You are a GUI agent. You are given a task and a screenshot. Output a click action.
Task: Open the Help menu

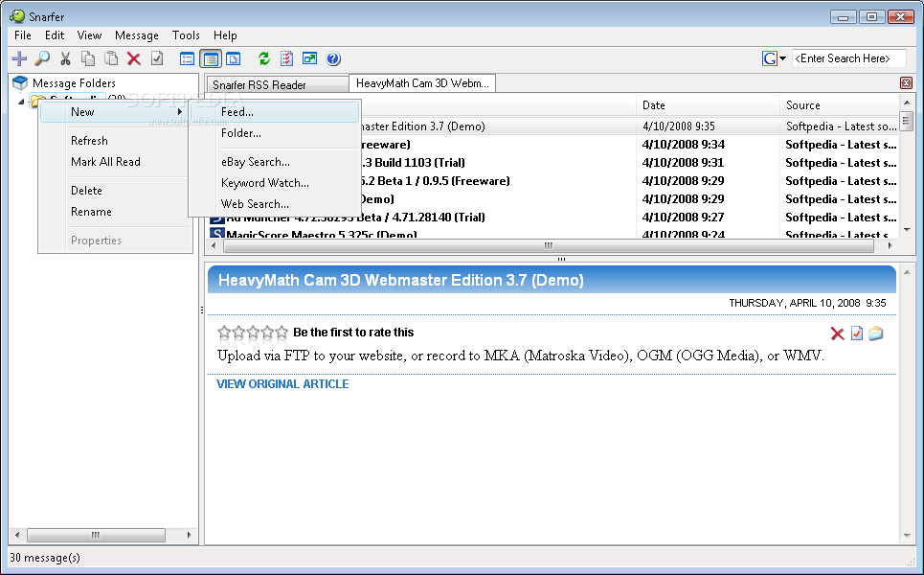[225, 35]
